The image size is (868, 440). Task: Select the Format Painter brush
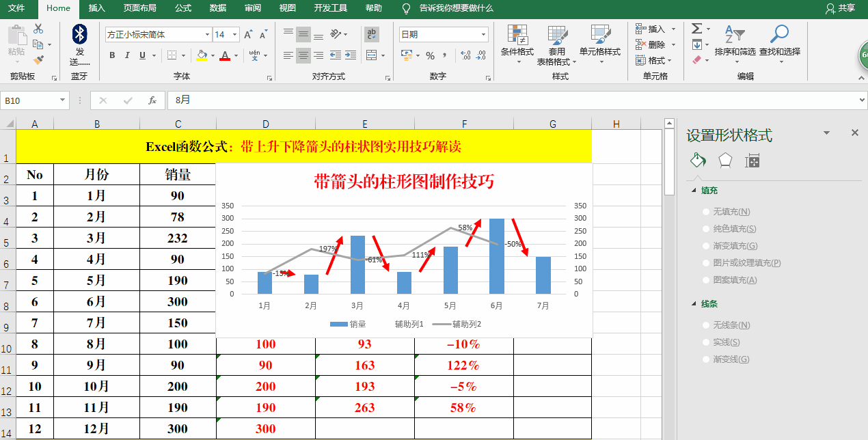[x=38, y=59]
